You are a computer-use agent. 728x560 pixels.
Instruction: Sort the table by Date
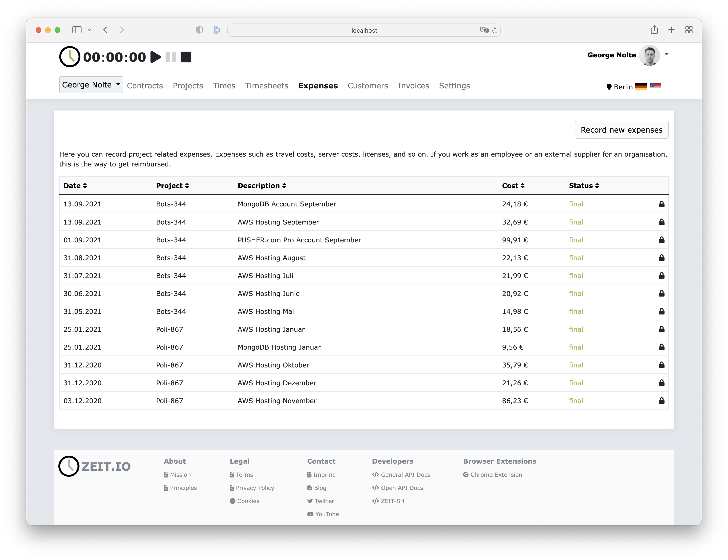(x=75, y=186)
